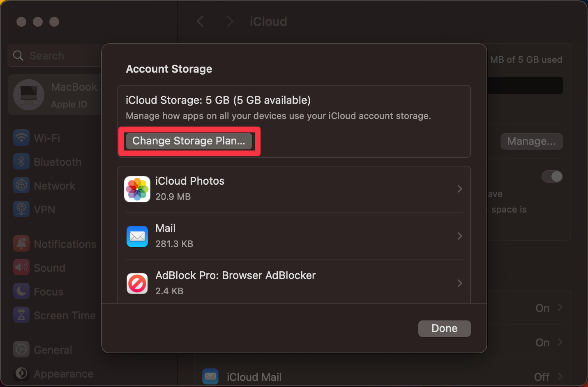Select the Sound settings icon
Image resolution: width=588 pixels, height=387 pixels.
21,268
